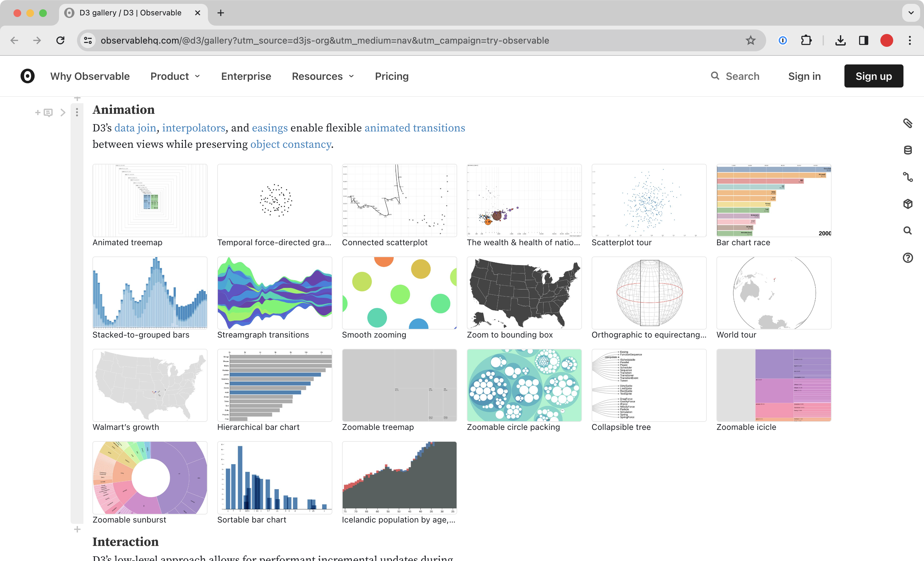The width and height of the screenshot is (924, 561).
Task: Expand cell code with chevron arrow
Action: tap(63, 113)
